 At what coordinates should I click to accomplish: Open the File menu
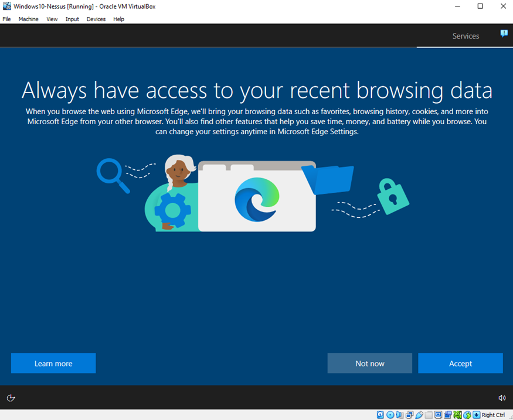[x=7, y=19]
